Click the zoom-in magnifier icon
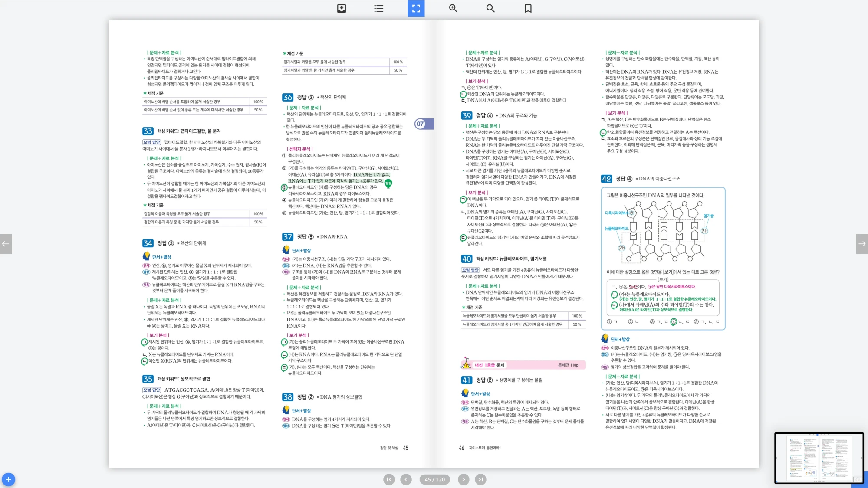The width and height of the screenshot is (868, 488). (x=453, y=8)
